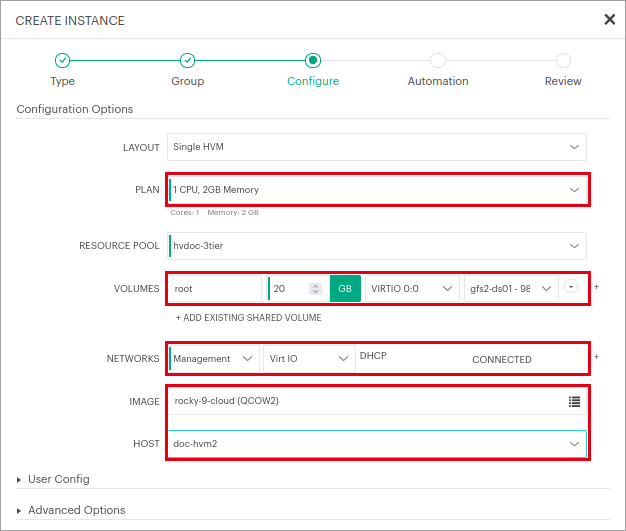Click the active Configure step circle
Viewport: 626px width, 531px height.
313,60
